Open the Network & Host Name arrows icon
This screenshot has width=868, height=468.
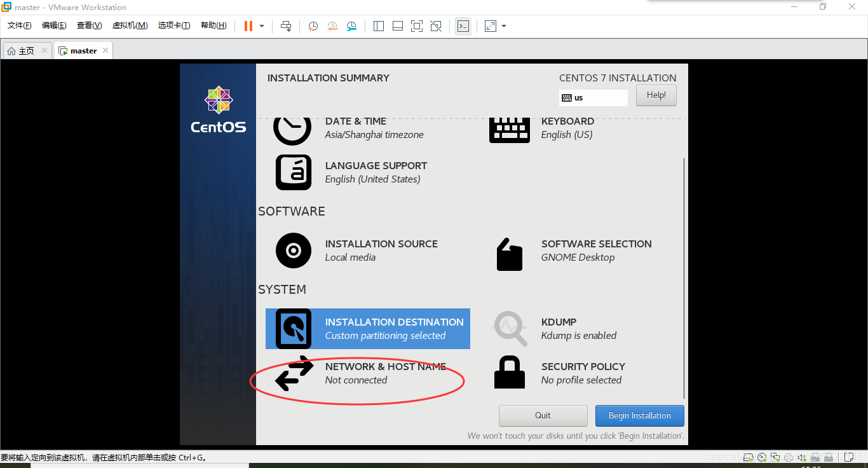pos(294,373)
